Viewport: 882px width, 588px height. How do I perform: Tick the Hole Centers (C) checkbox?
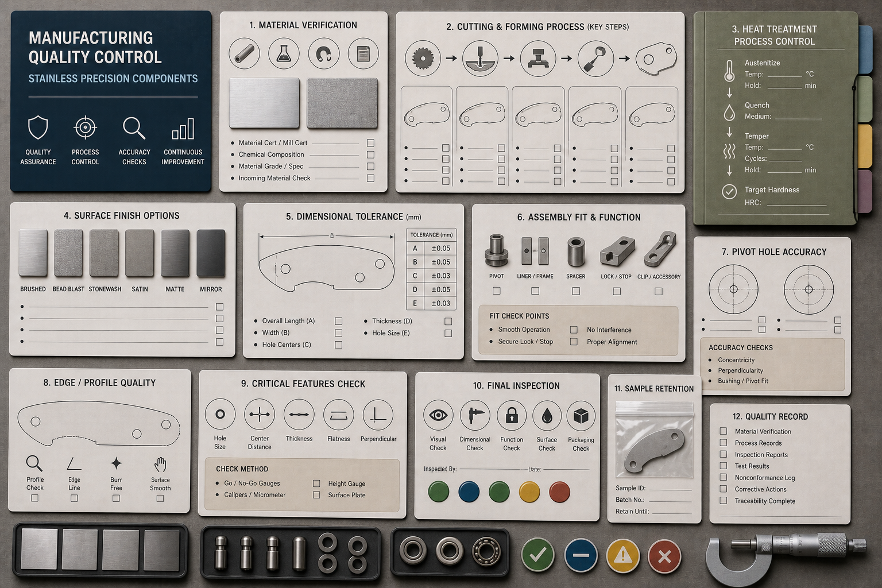338,345
